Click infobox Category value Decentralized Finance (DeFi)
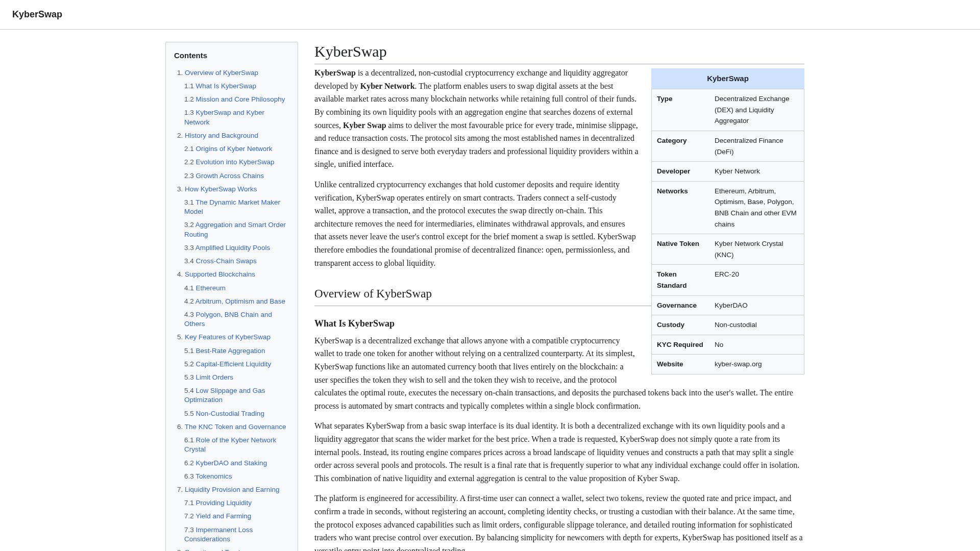This screenshot has height=551, width=980. [749, 146]
